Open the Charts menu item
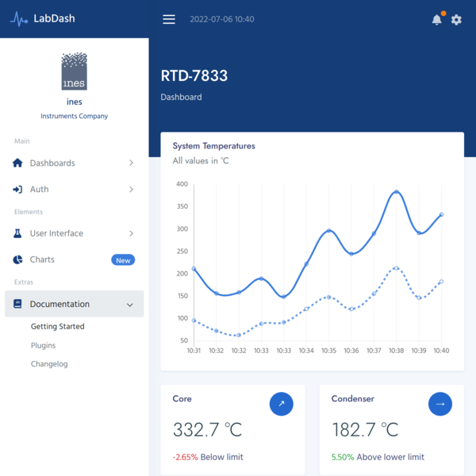 [75, 259]
